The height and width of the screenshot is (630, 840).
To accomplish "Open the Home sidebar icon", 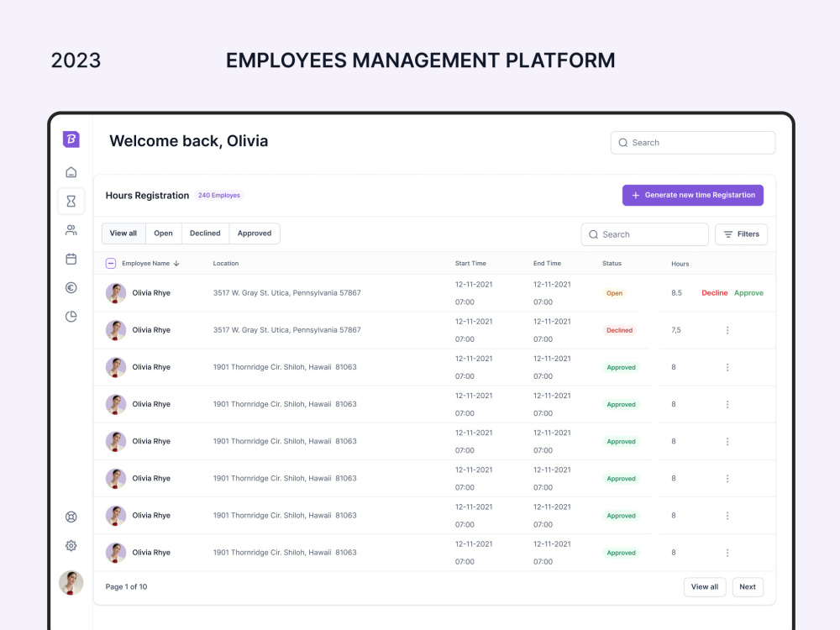I will [71, 172].
